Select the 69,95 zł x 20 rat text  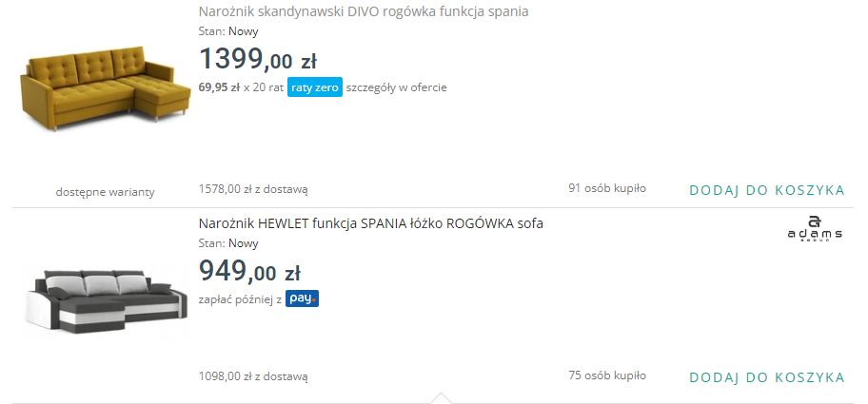point(241,87)
